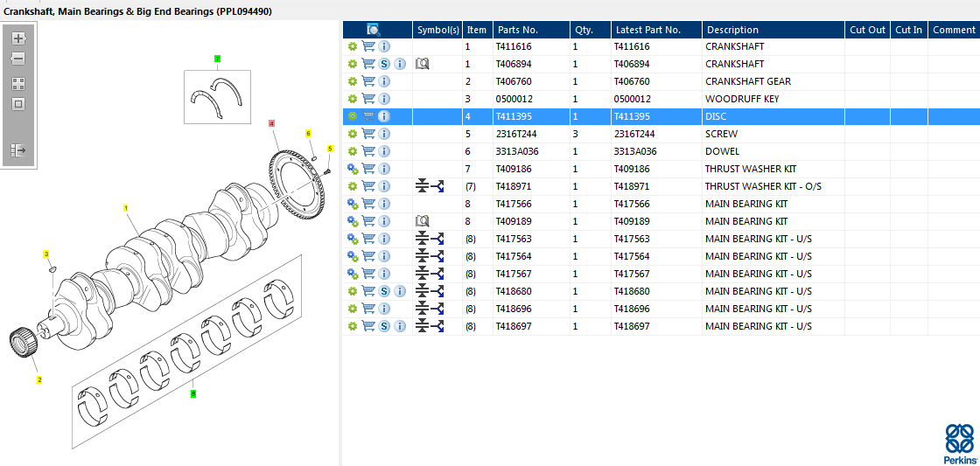Image resolution: width=980 pixels, height=466 pixels.
Task: Select latest part number T417566
Action: point(632,204)
